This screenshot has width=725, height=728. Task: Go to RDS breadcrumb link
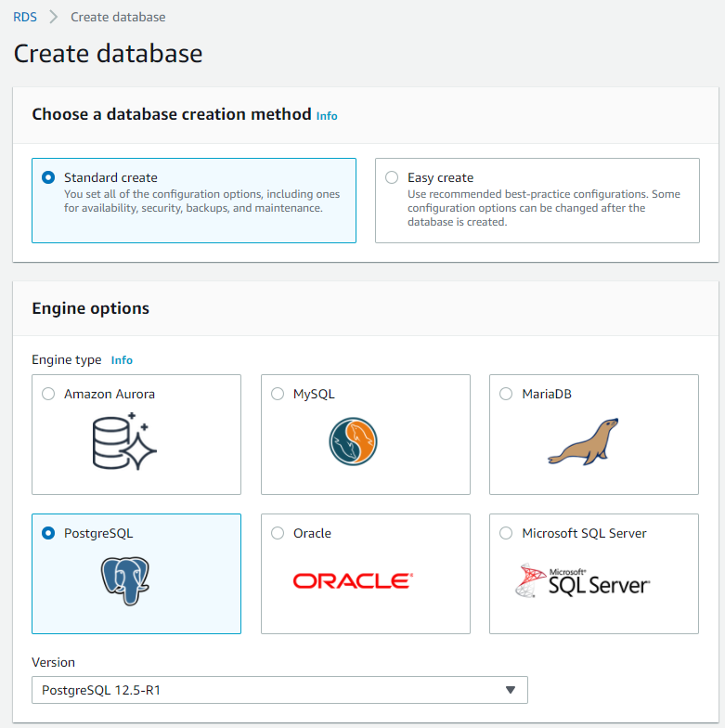point(25,18)
